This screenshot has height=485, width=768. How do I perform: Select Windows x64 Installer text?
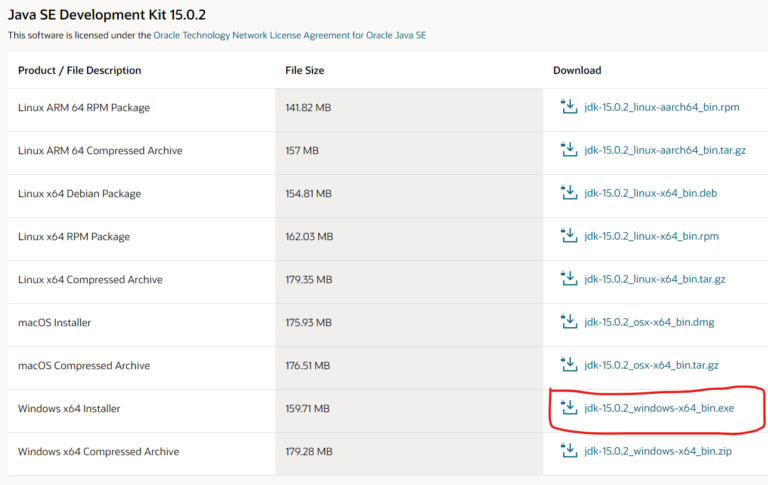69,409
